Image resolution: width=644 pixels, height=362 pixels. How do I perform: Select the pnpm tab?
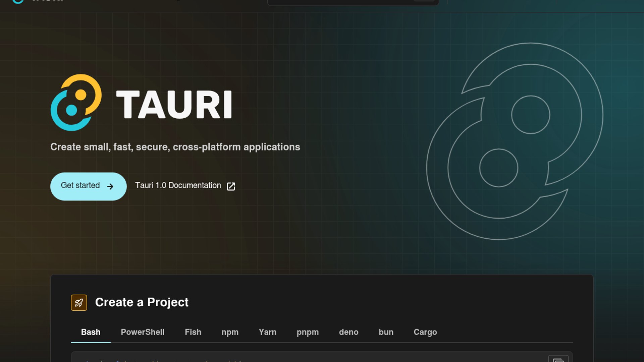pos(308,332)
